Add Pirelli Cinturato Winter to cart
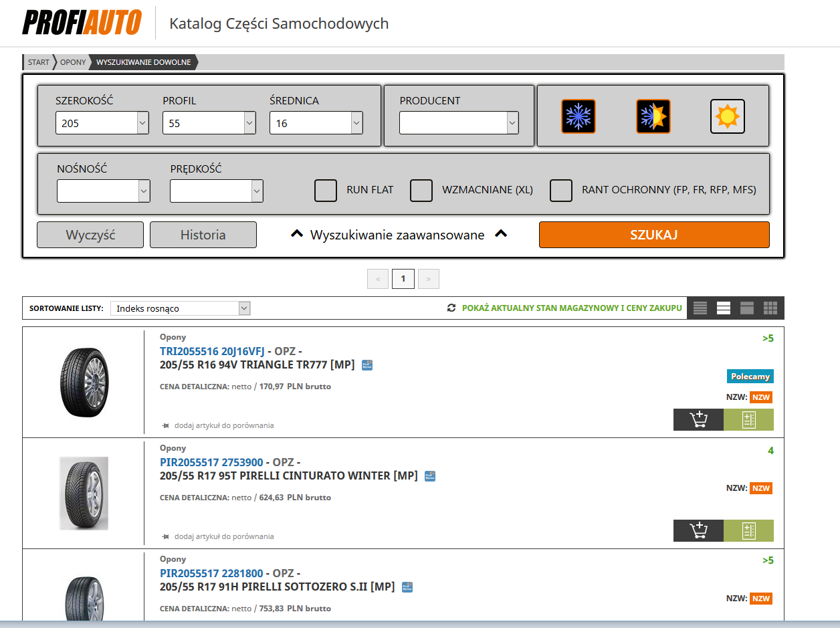This screenshot has height=628, width=840. click(698, 530)
